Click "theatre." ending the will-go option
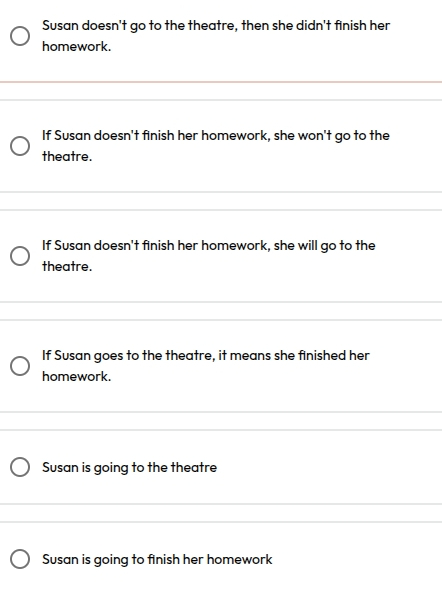442x591 pixels. (67, 266)
